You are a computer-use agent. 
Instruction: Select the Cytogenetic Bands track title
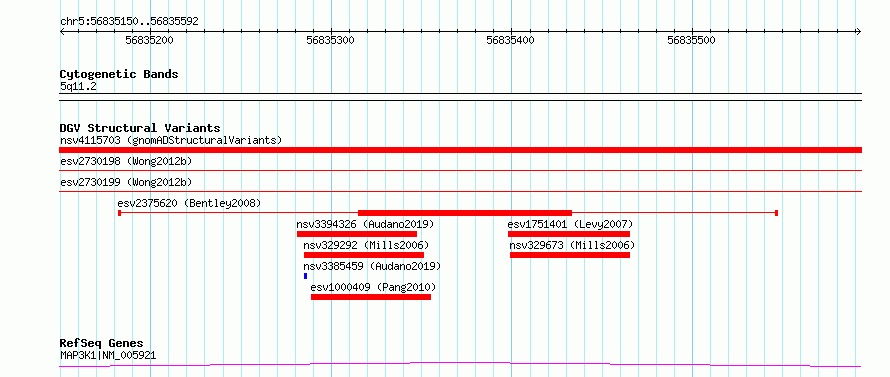pos(119,74)
